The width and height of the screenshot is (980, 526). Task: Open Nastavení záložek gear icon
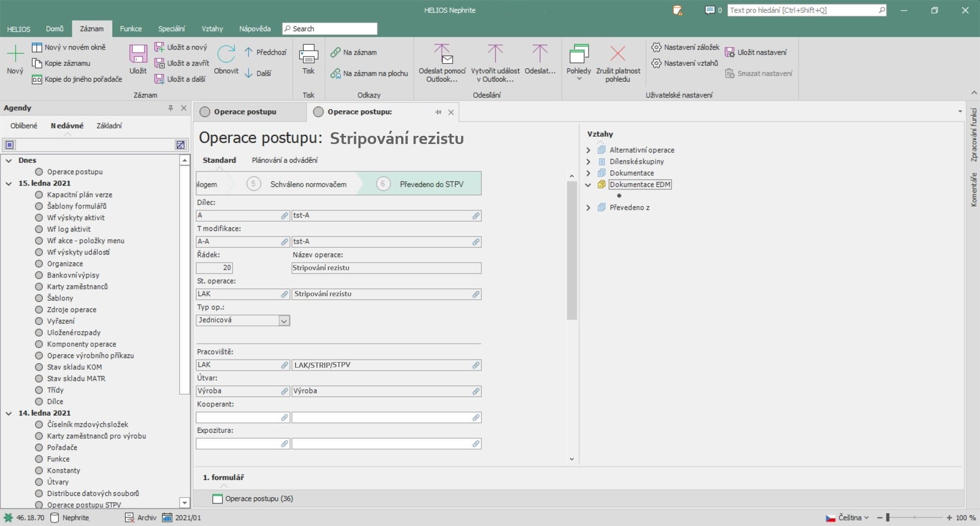(x=656, y=47)
